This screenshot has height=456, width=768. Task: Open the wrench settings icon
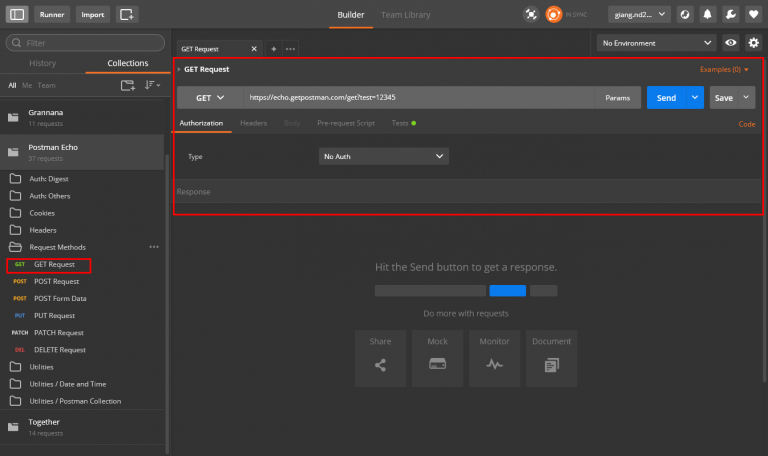[x=731, y=15]
